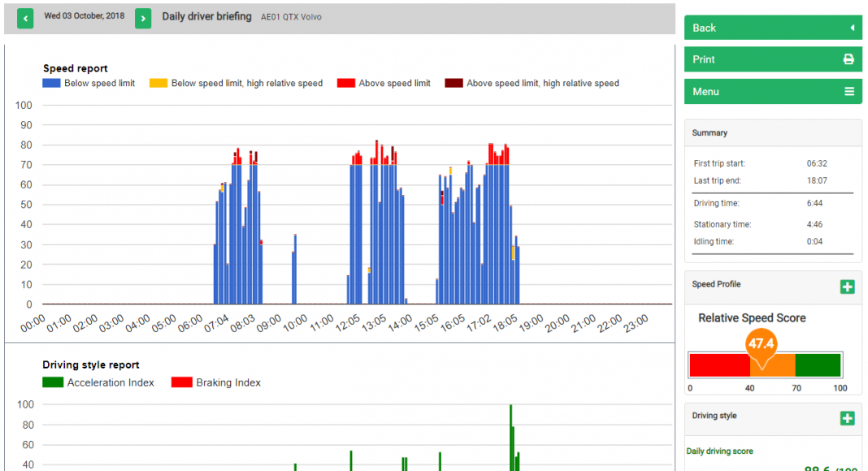Click the back arrow icon on Back button
This screenshot has width=868, height=471.
pos(852,28)
